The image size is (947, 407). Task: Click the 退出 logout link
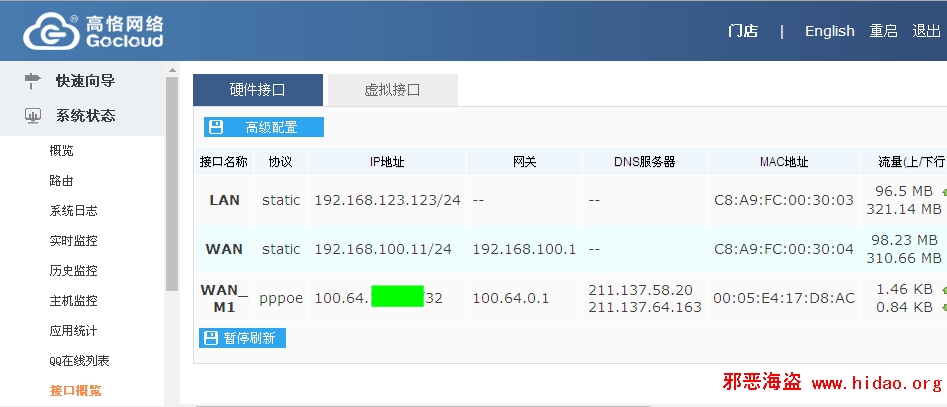click(926, 31)
